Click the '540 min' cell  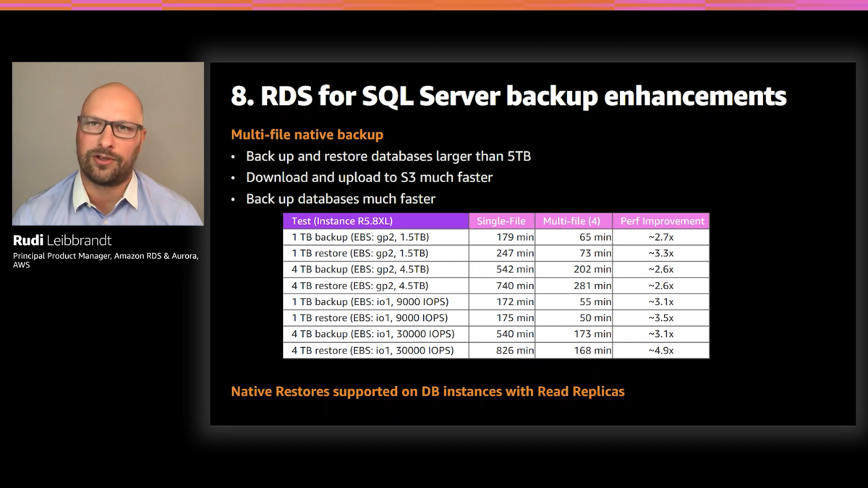pos(502,334)
